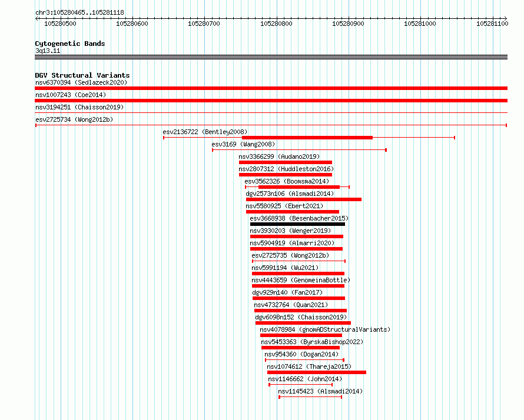524x420 pixels.
Task: Open the nsv5580925 (Ebert2021) label
Action: [284, 206]
